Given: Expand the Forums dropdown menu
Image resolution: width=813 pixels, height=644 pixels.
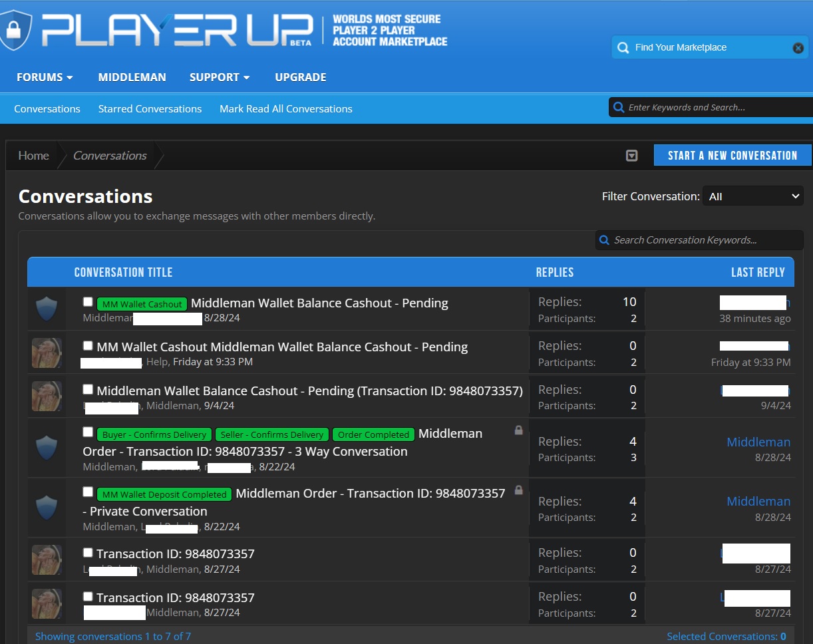Looking at the screenshot, I should point(45,77).
